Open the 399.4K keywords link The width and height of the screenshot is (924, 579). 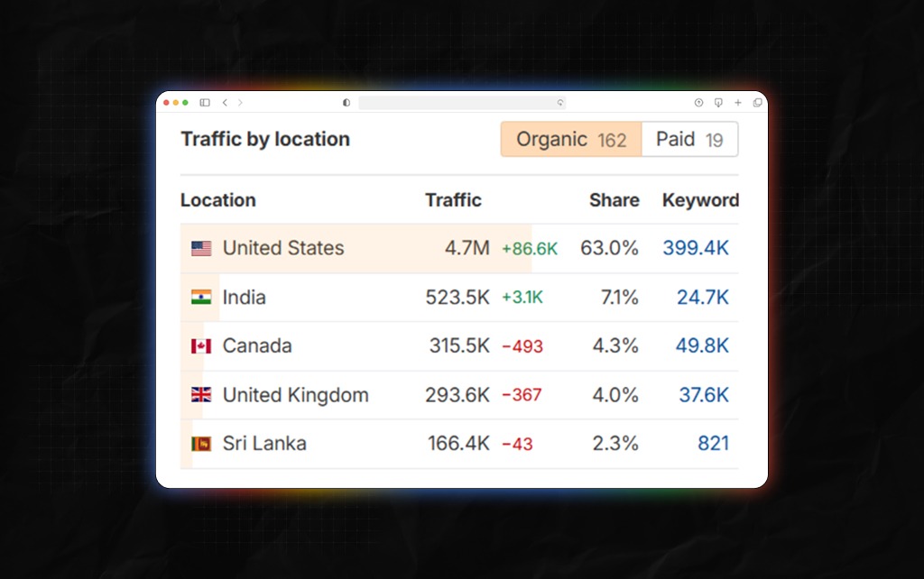click(x=696, y=248)
